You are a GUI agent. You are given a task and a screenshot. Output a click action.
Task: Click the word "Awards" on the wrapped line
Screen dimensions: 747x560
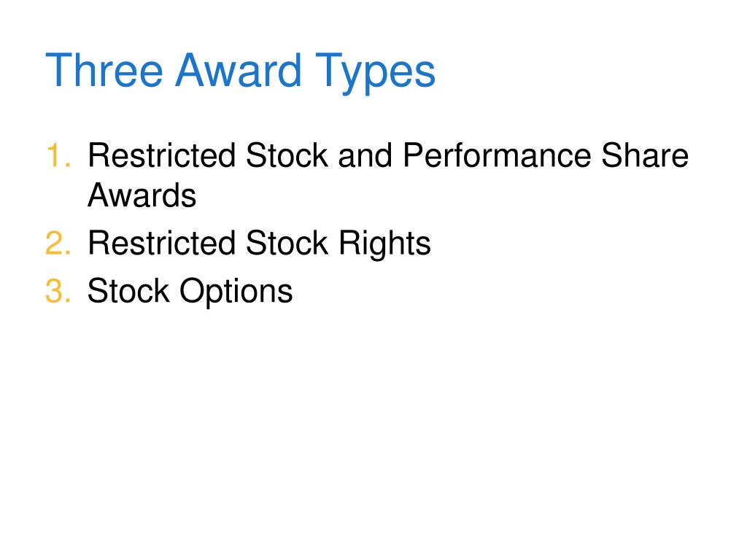142,195
